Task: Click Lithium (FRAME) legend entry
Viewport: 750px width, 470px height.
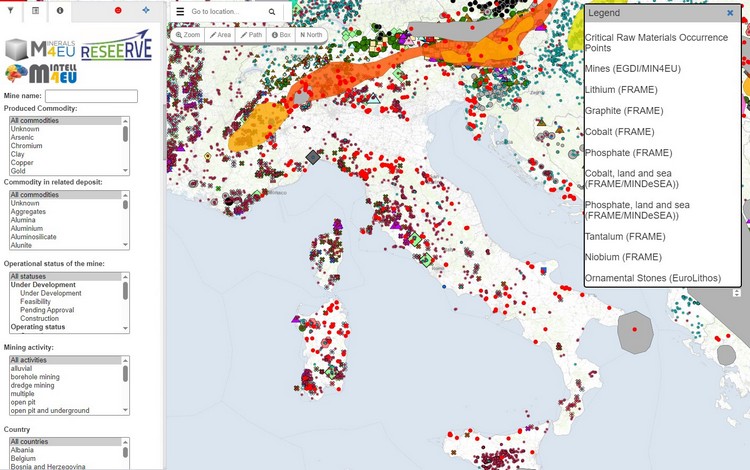Action: (x=621, y=90)
